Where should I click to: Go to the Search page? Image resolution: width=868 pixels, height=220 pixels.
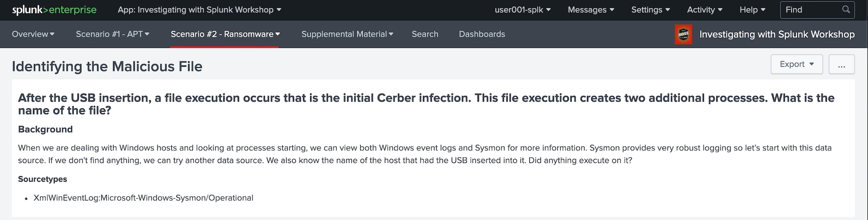(425, 34)
